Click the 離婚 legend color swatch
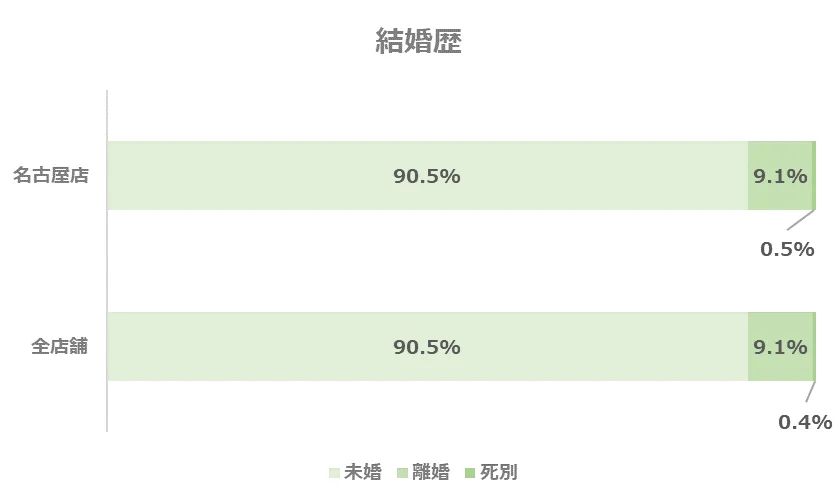 [x=403, y=472]
